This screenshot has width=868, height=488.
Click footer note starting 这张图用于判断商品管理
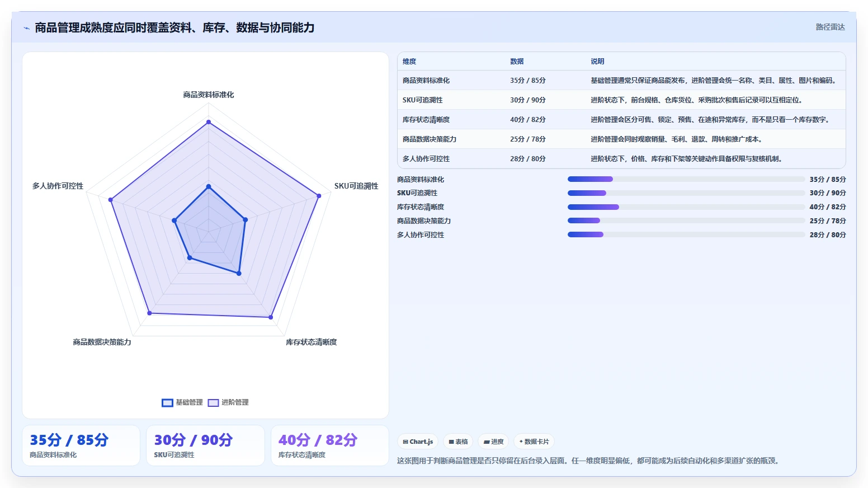(x=588, y=461)
